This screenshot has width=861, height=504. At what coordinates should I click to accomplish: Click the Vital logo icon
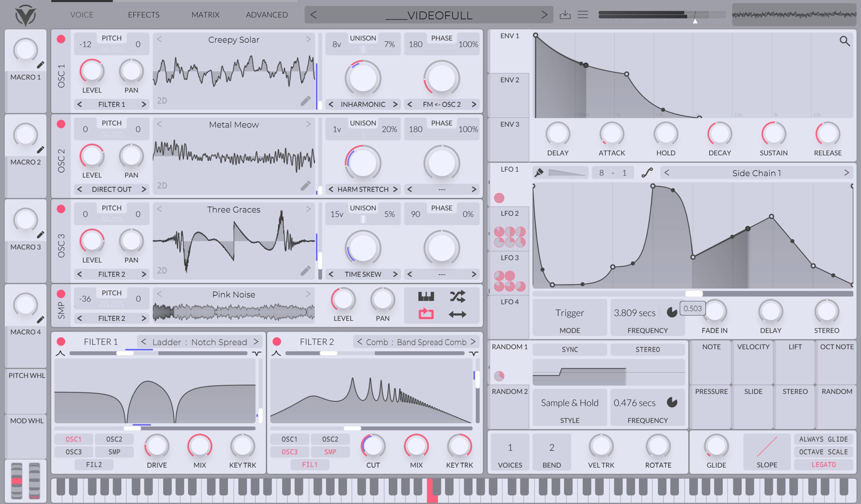[x=26, y=15]
